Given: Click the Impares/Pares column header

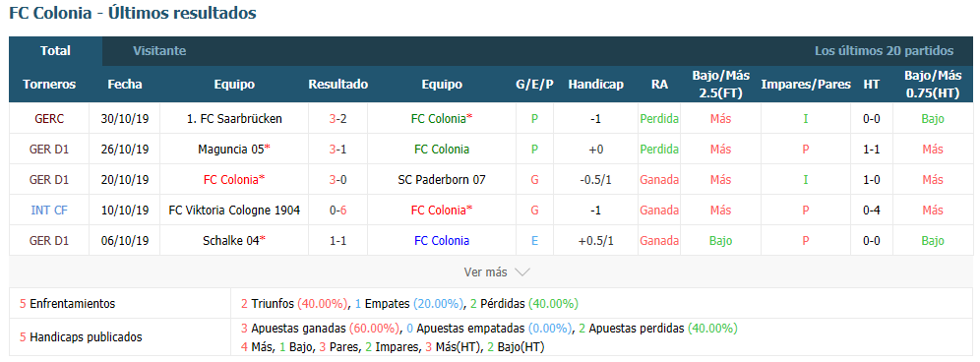Looking at the screenshot, I should (x=806, y=85).
